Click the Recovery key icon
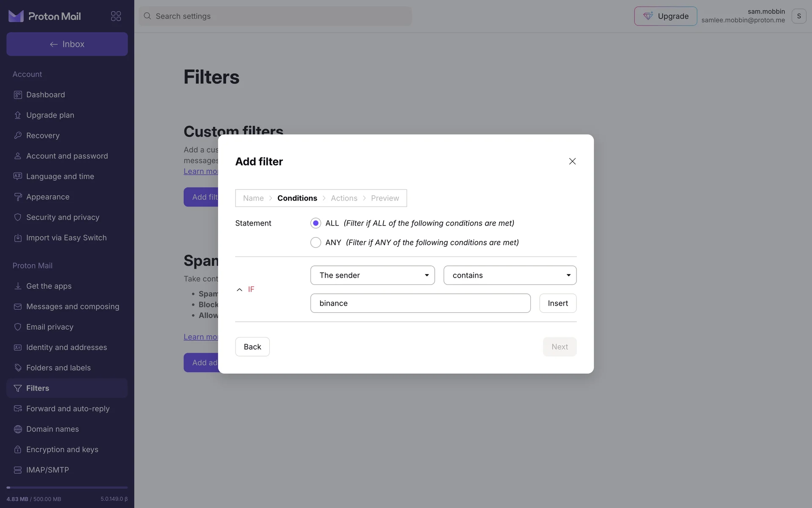The width and height of the screenshot is (812, 508). pos(18,135)
